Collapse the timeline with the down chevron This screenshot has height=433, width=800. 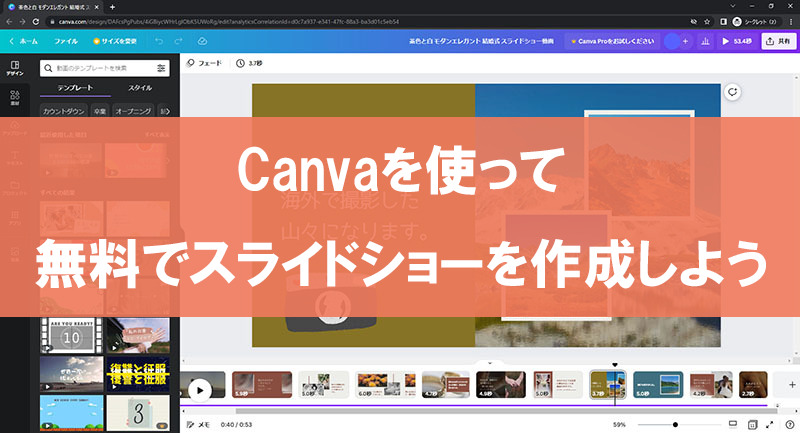pos(490,364)
